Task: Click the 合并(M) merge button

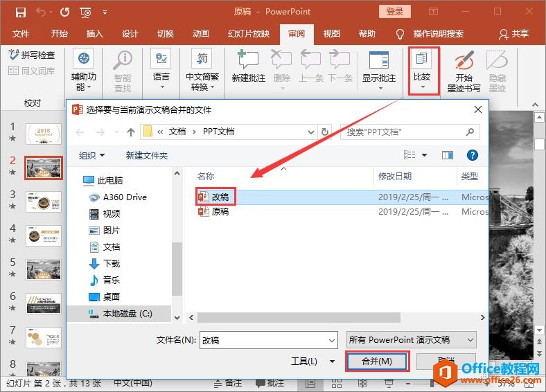Action: [377, 362]
